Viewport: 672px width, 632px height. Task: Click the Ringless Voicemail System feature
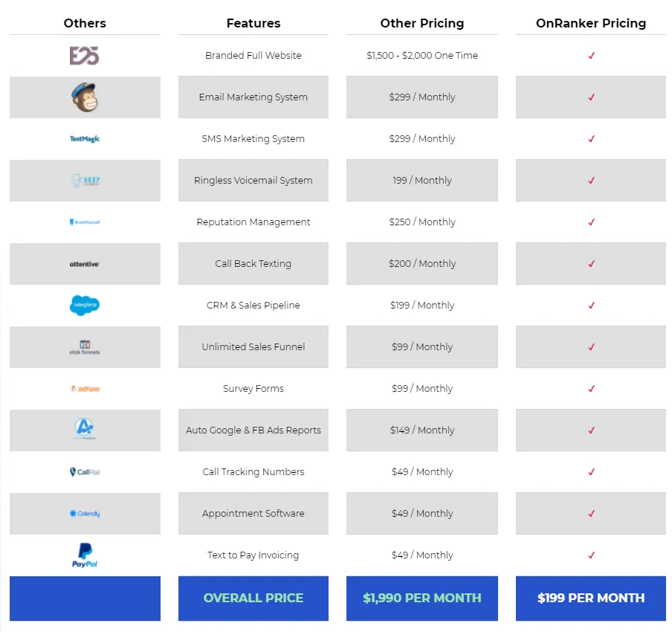(x=253, y=180)
